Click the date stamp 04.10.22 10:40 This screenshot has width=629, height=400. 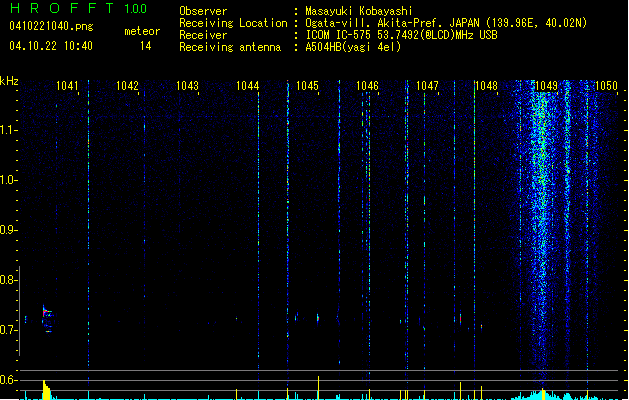pos(51,46)
